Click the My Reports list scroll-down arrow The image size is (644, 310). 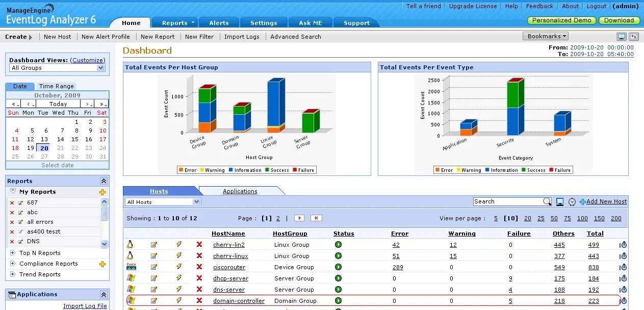[x=105, y=244]
